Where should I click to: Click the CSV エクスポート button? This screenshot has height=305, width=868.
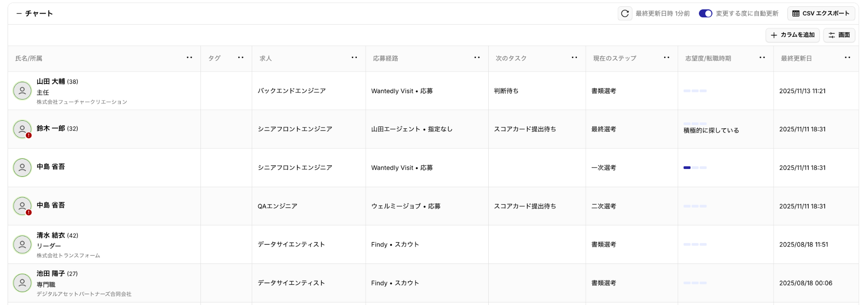tap(821, 14)
